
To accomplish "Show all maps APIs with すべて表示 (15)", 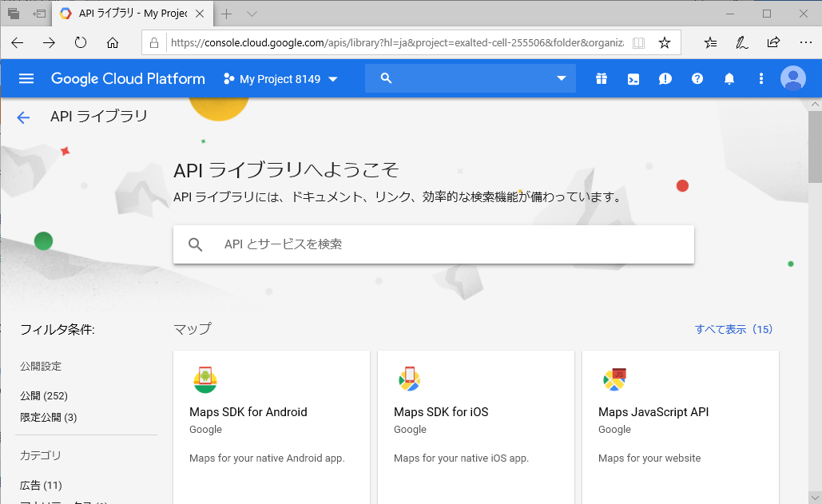I will [x=734, y=328].
